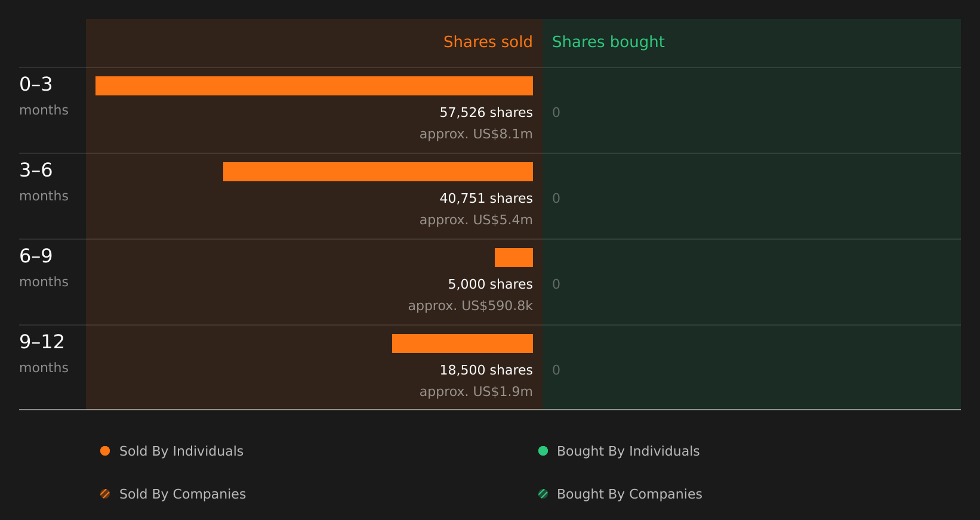
Task: Select the approx. US$1.9m amount
Action: click(x=476, y=392)
